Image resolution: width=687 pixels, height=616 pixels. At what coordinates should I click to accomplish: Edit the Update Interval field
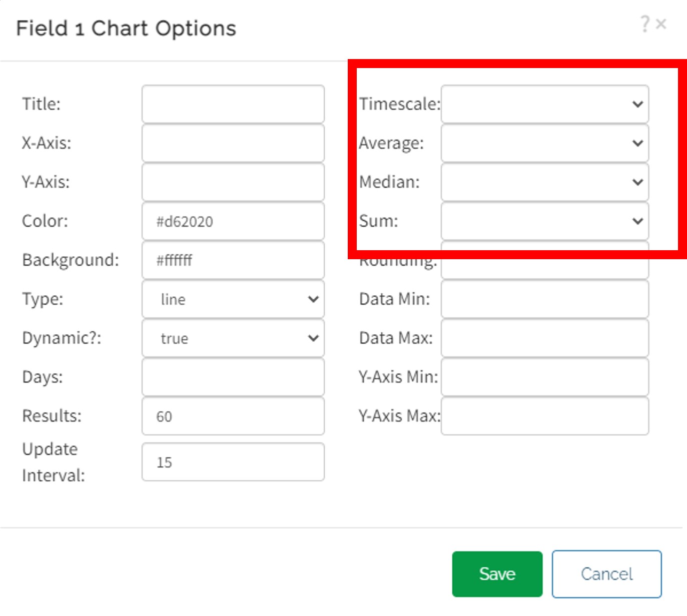pyautogui.click(x=233, y=462)
